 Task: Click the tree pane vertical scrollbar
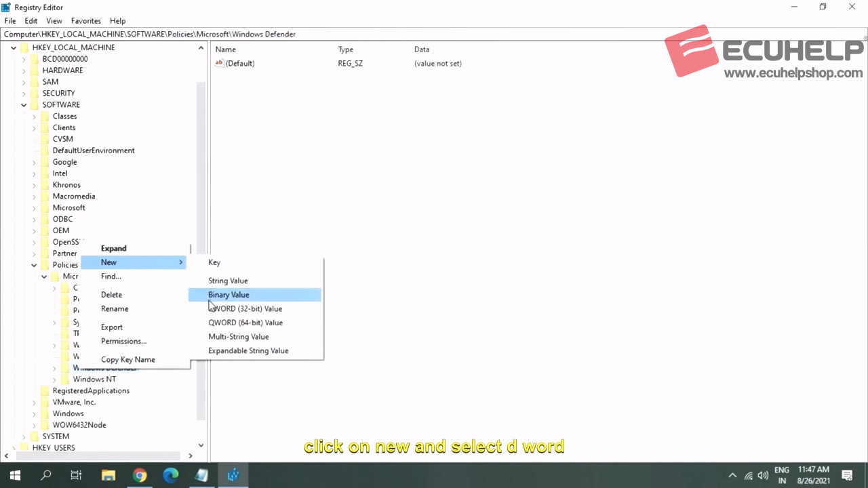[x=201, y=251]
